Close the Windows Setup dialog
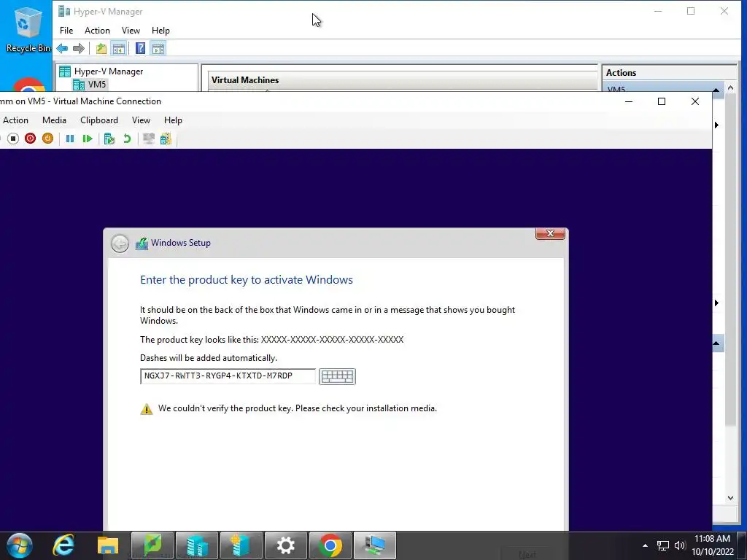Screen dimensions: 747x560 550,233
